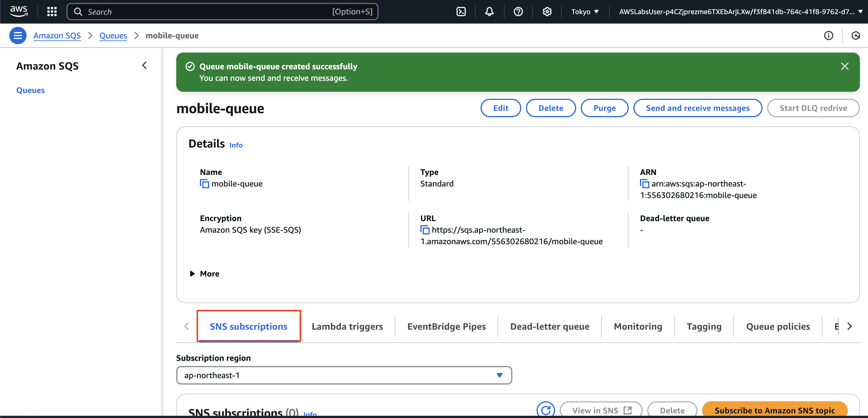Viewport: 868px width, 418px height.
Task: Switch to the Monitoring tab
Action: 637,326
